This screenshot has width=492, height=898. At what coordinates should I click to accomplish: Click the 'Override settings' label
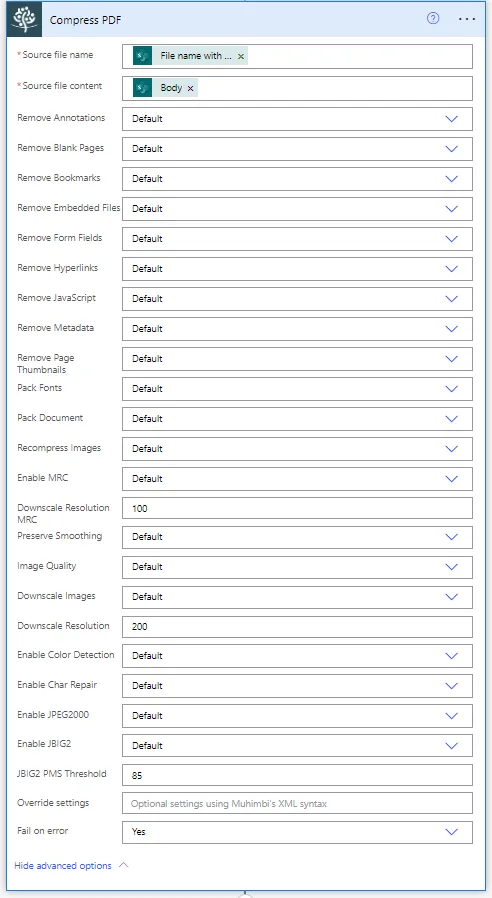[x=53, y=803]
